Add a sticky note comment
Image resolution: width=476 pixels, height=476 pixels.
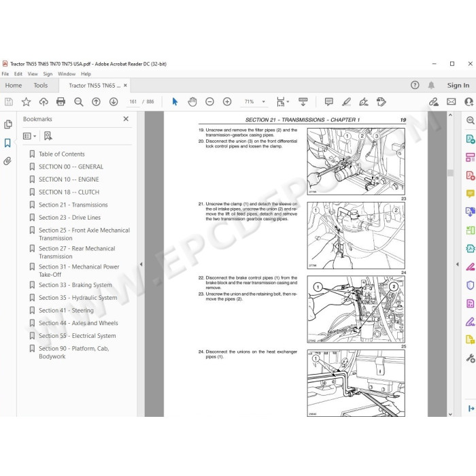328,102
